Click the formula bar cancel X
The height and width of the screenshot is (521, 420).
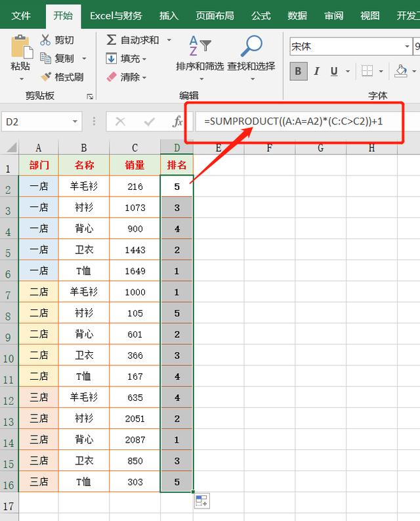point(120,122)
